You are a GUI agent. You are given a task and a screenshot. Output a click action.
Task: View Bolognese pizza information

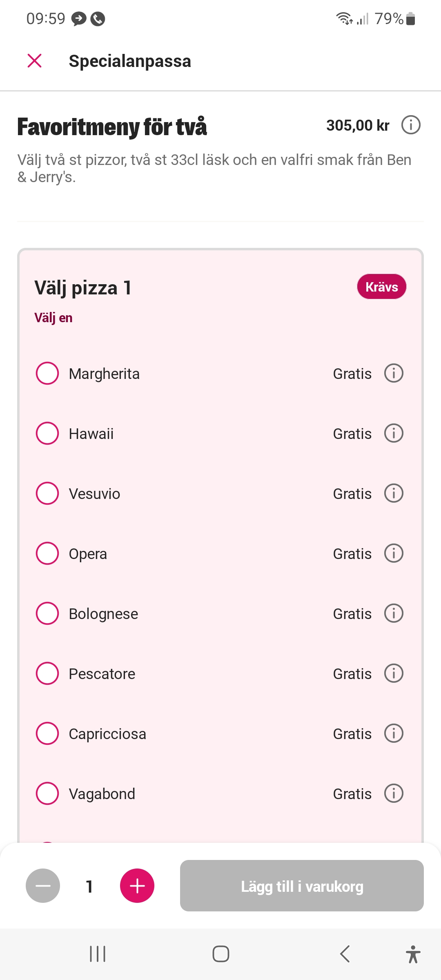point(394,613)
